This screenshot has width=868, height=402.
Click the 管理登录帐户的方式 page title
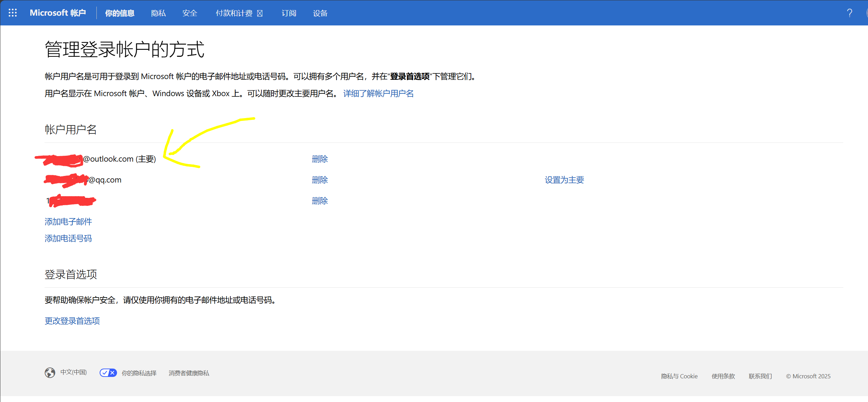tap(125, 49)
